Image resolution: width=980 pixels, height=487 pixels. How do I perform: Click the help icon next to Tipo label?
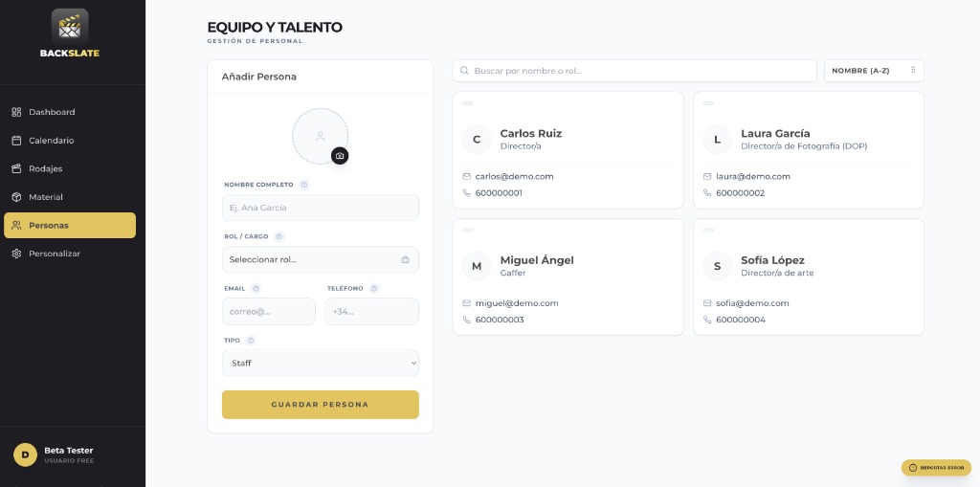(x=251, y=340)
